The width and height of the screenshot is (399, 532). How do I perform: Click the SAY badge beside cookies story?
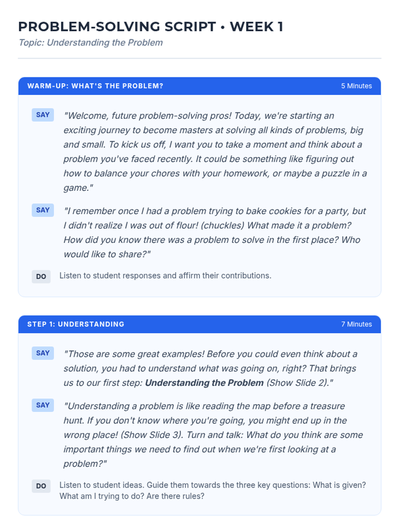click(43, 210)
